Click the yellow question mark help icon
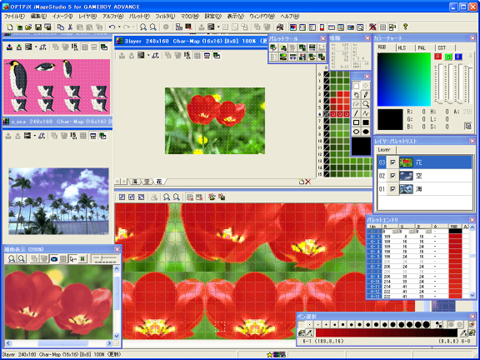 click(405, 27)
